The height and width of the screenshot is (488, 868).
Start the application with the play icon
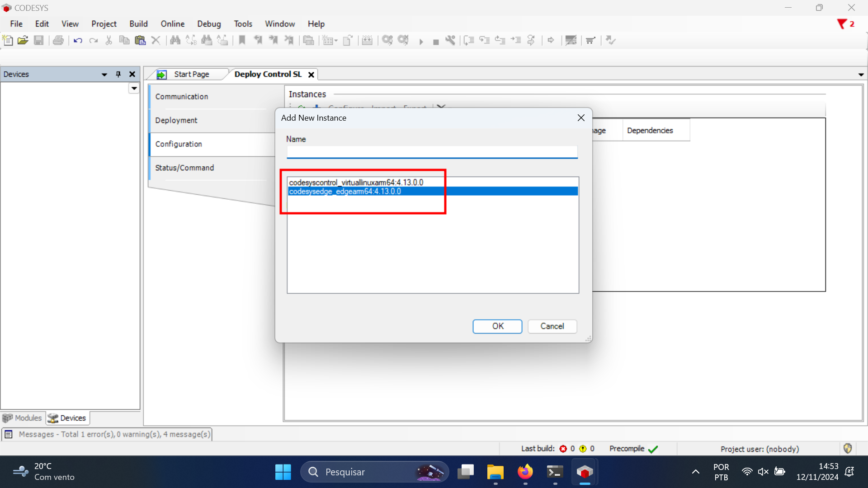point(421,42)
